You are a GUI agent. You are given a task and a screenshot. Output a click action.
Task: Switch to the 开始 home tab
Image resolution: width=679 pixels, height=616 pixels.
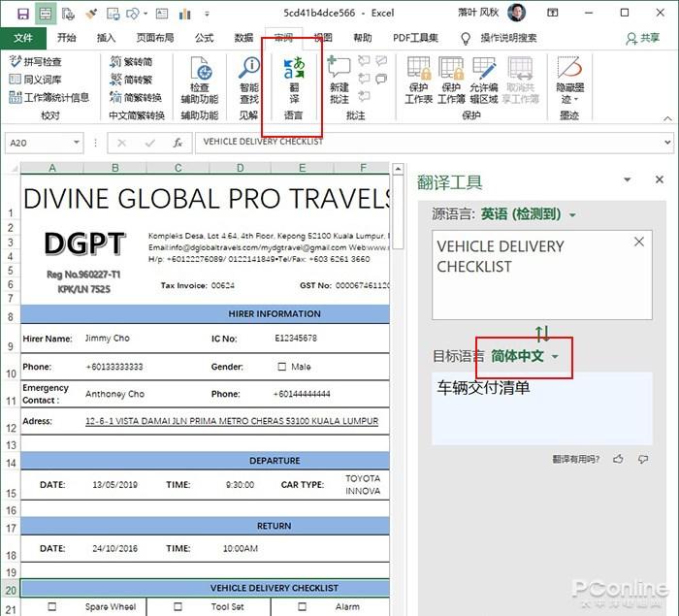click(x=66, y=38)
